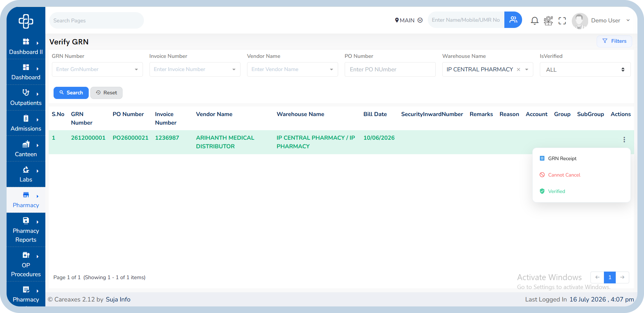Focus the Search Pages field
The width and height of the screenshot is (644, 313).
(x=97, y=20)
